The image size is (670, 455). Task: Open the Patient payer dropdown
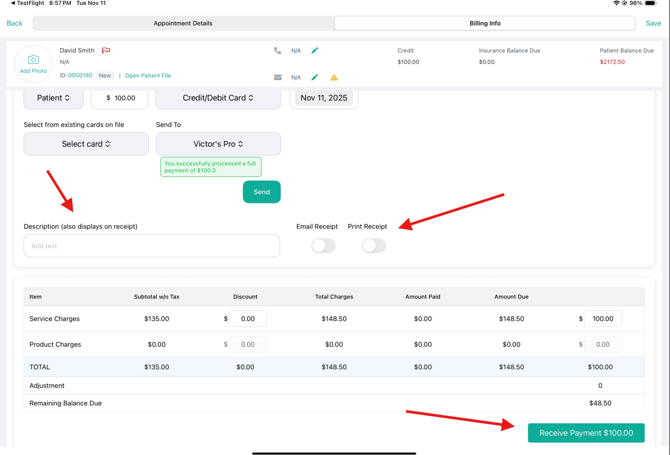(x=54, y=98)
